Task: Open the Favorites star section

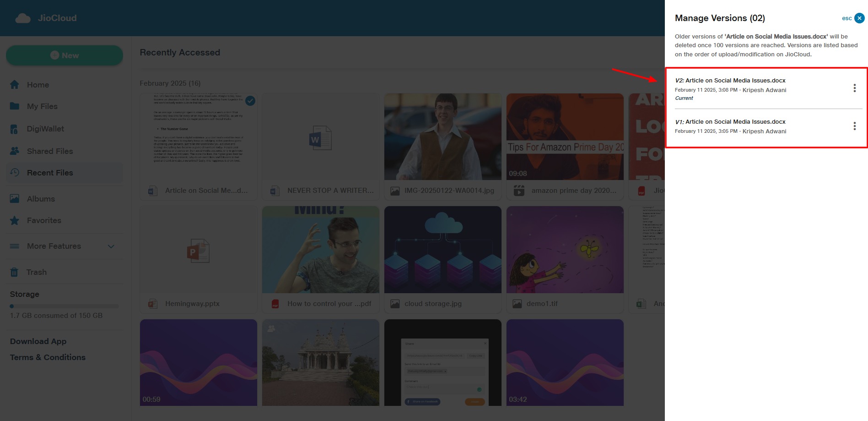Action: click(43, 220)
